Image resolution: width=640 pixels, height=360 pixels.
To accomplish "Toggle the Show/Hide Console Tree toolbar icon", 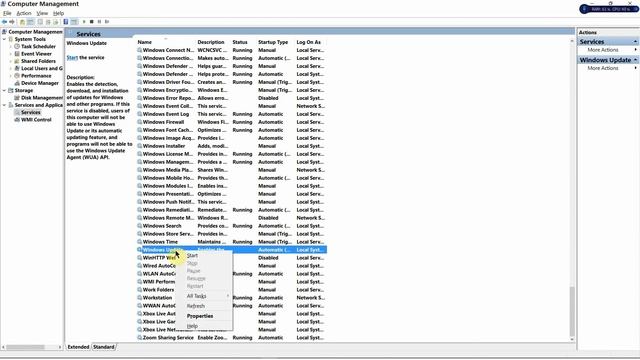I will 30,22.
